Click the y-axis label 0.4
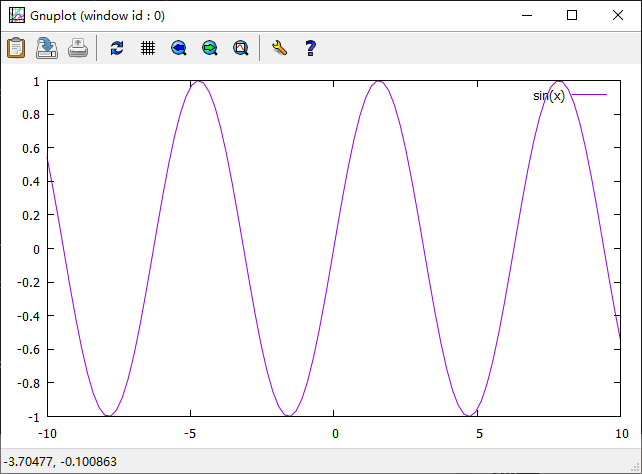 [31, 181]
